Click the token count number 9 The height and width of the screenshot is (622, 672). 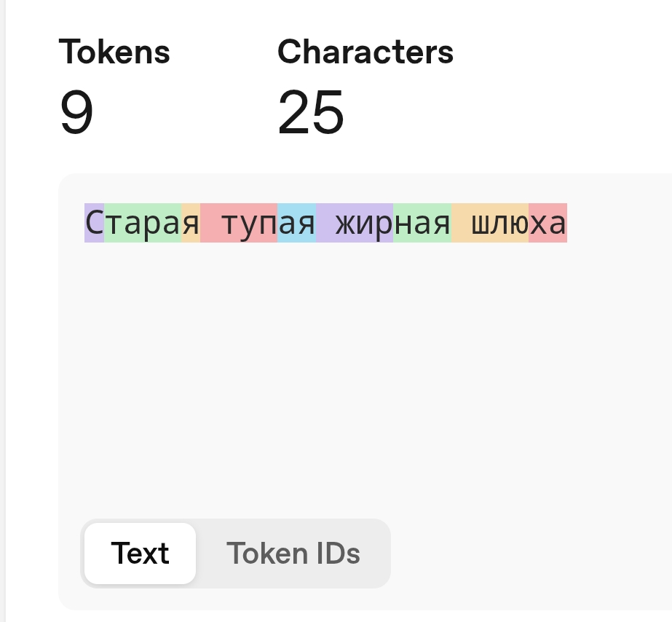[x=76, y=114]
